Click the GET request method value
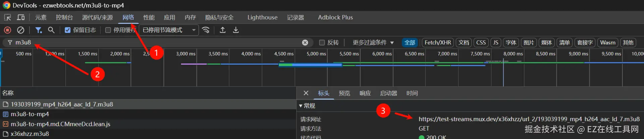Image resolution: width=644 pixels, height=139 pixels. pos(424,129)
